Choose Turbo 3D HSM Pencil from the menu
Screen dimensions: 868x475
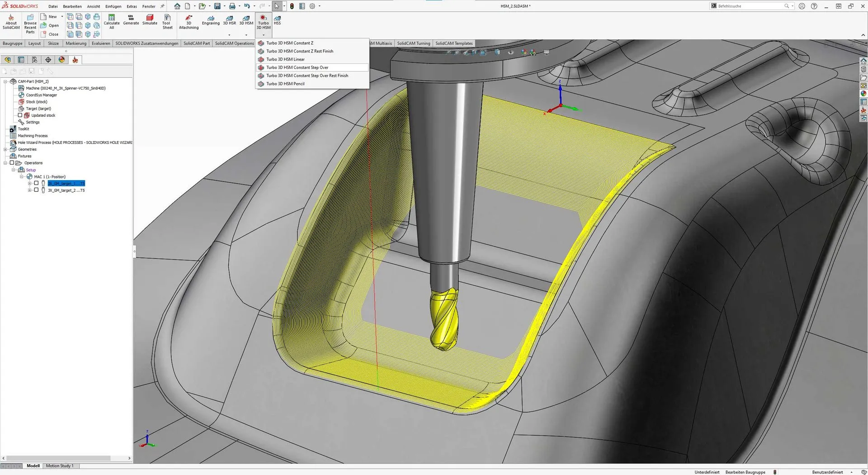(285, 84)
